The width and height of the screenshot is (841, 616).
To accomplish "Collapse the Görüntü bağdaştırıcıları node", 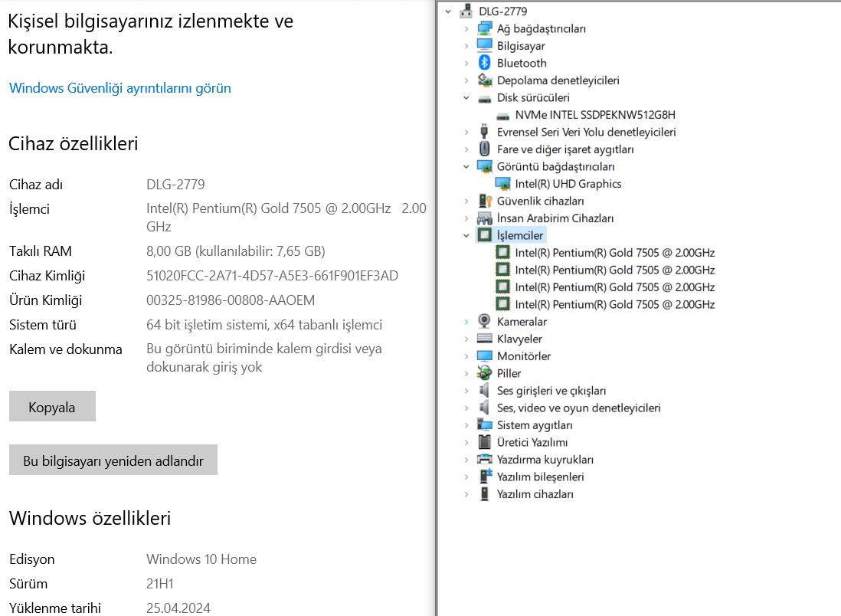I will [466, 166].
